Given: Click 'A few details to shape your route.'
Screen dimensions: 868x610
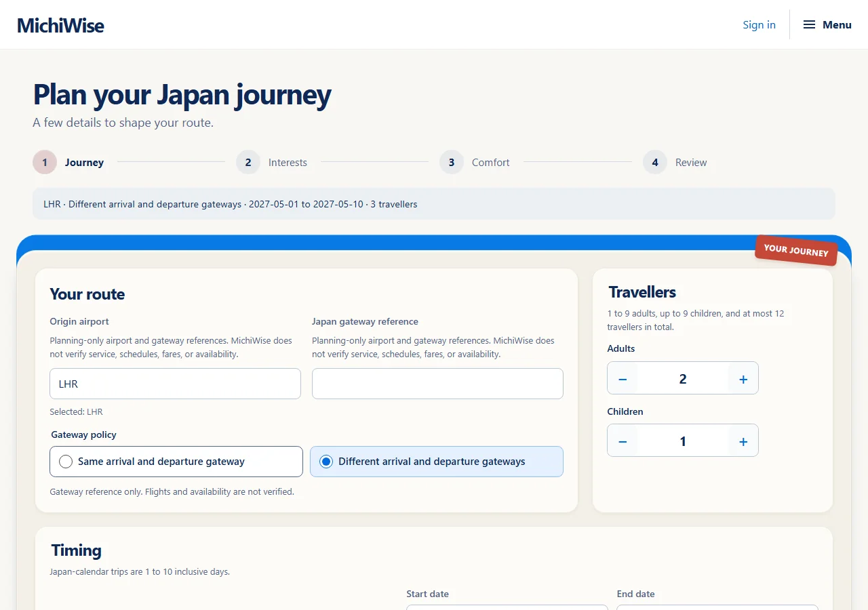Looking at the screenshot, I should click(123, 123).
